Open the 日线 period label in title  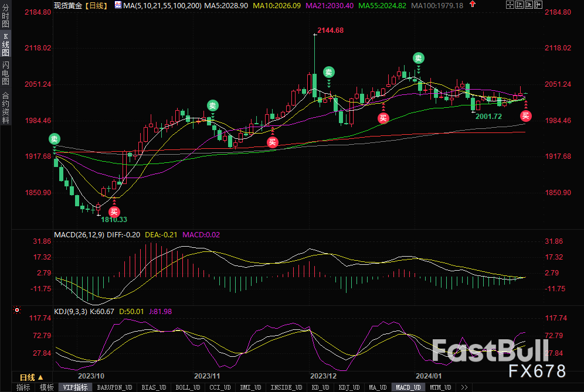[x=96, y=5]
